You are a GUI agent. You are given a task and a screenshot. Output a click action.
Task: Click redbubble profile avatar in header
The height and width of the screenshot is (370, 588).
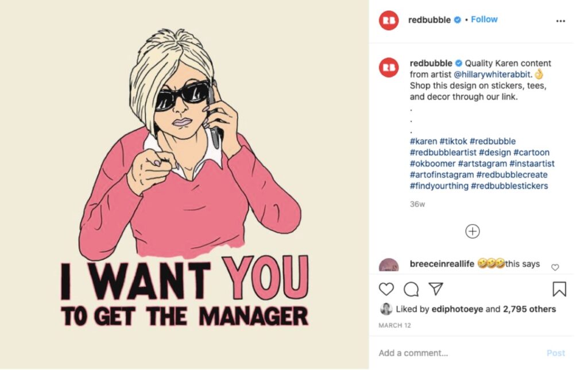coord(389,20)
